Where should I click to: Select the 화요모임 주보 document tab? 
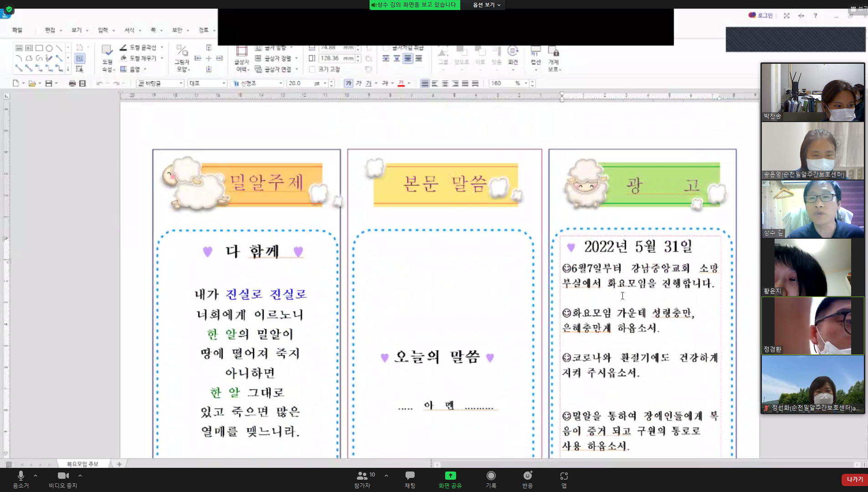pos(82,464)
